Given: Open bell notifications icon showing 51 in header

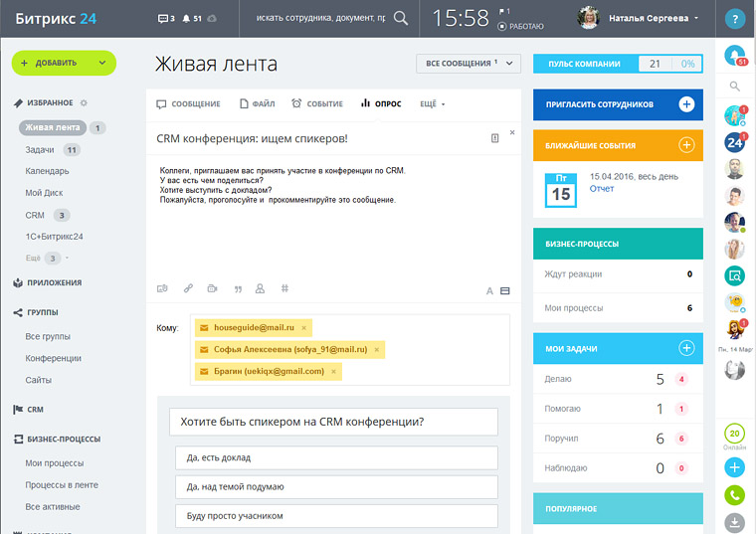Looking at the screenshot, I should coord(191,18).
